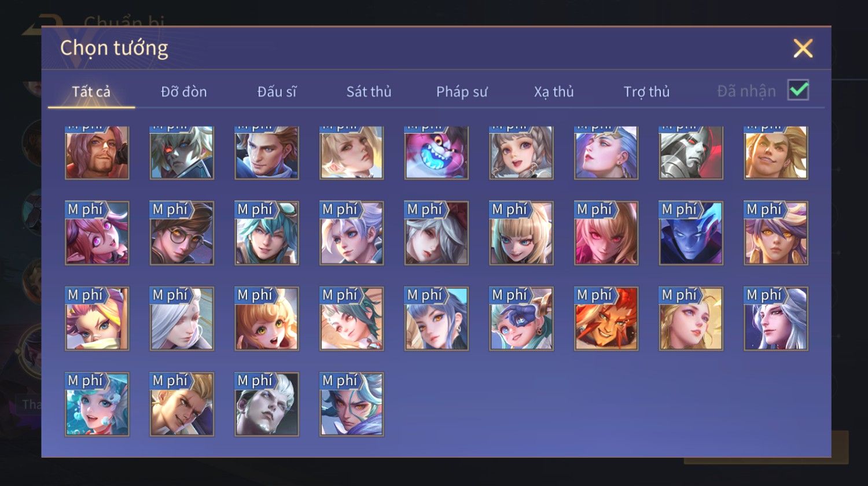Pick the pink-haired elf girl hero

(97, 233)
